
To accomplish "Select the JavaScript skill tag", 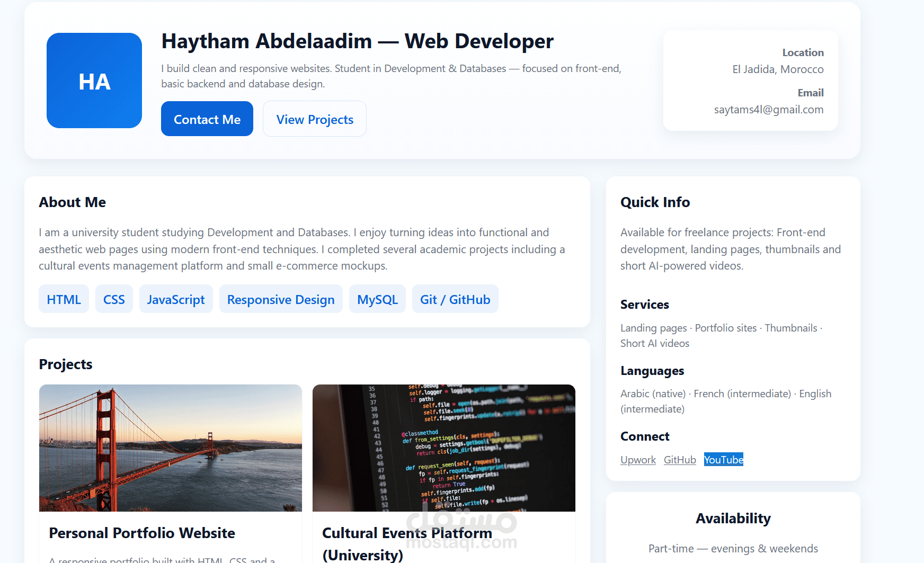I will point(176,299).
